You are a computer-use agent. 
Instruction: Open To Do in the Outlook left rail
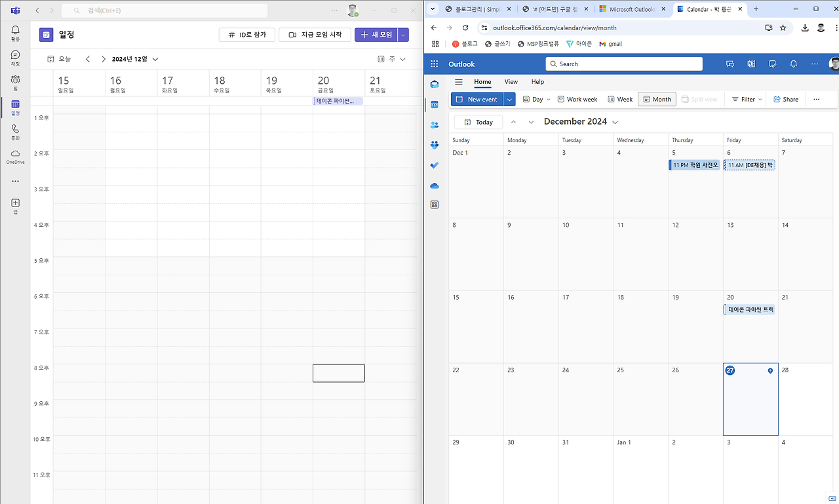(x=434, y=165)
